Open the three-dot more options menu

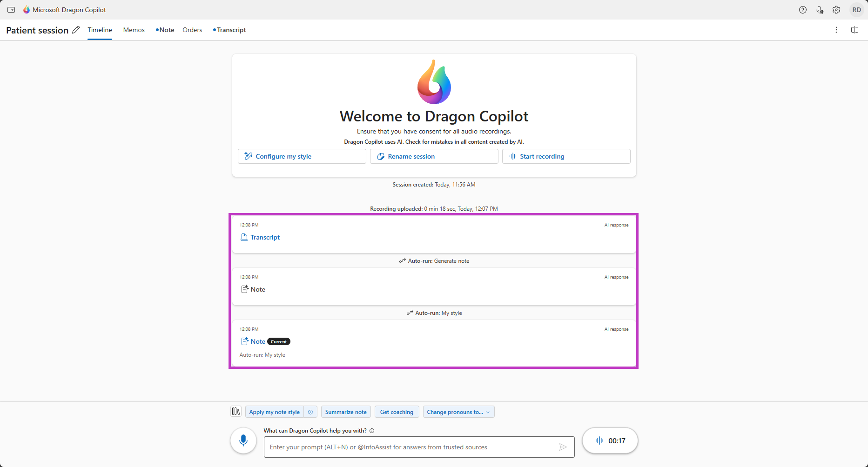836,30
